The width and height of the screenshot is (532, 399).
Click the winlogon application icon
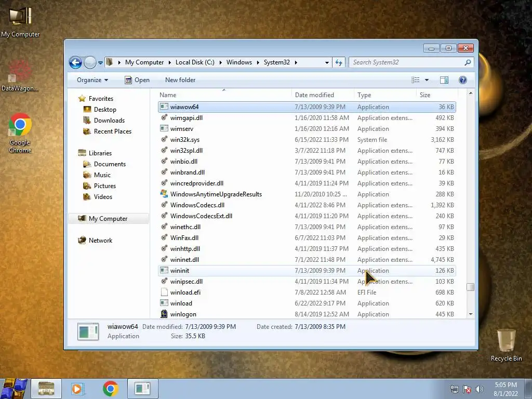pos(164,314)
